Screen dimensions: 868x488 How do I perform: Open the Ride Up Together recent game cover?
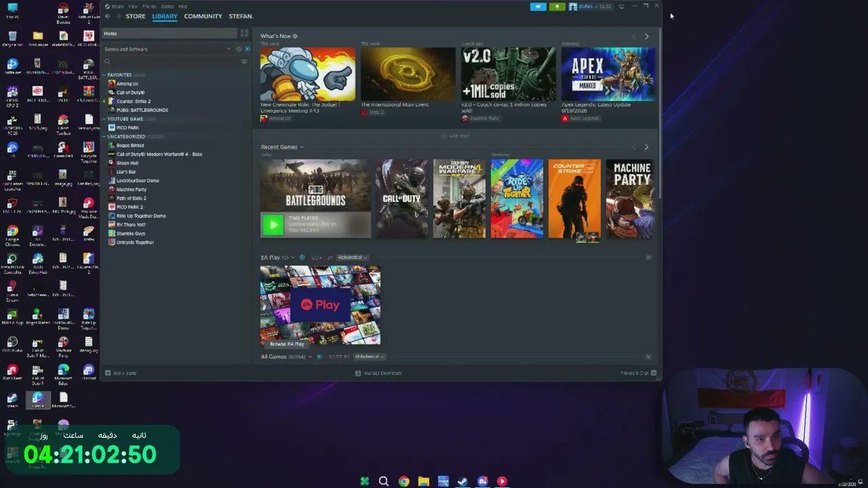pyautogui.click(x=517, y=199)
